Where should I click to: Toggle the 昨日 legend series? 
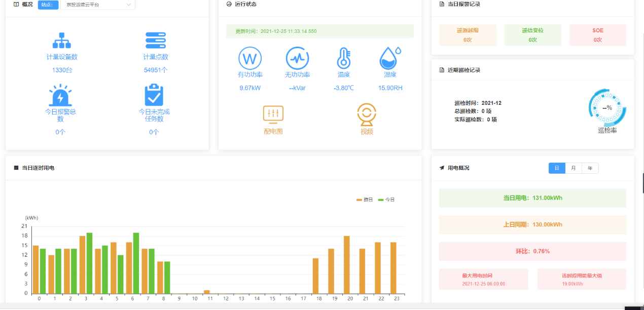point(365,200)
